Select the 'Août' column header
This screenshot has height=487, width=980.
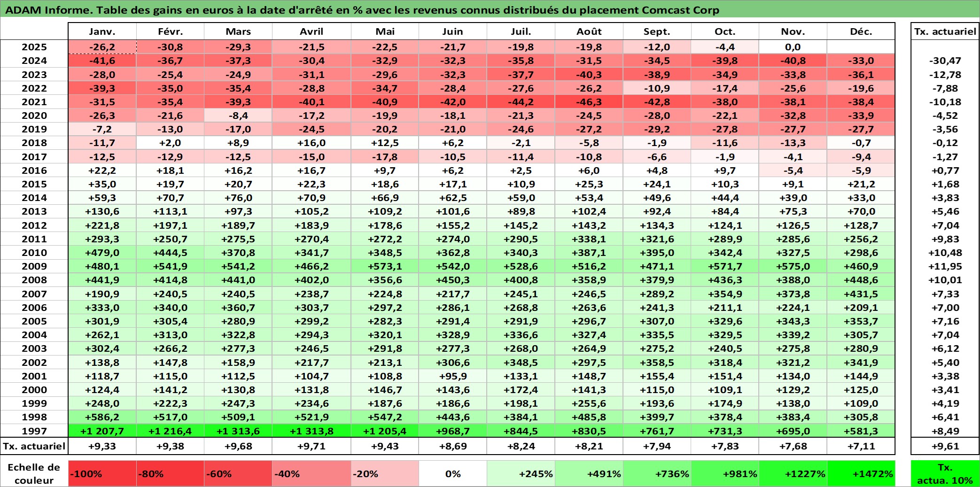coord(589,31)
